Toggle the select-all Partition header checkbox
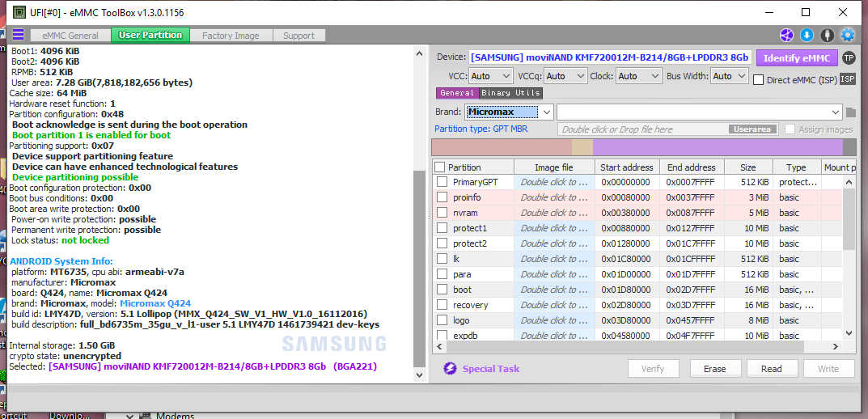This screenshot has height=419, width=868. point(439,167)
